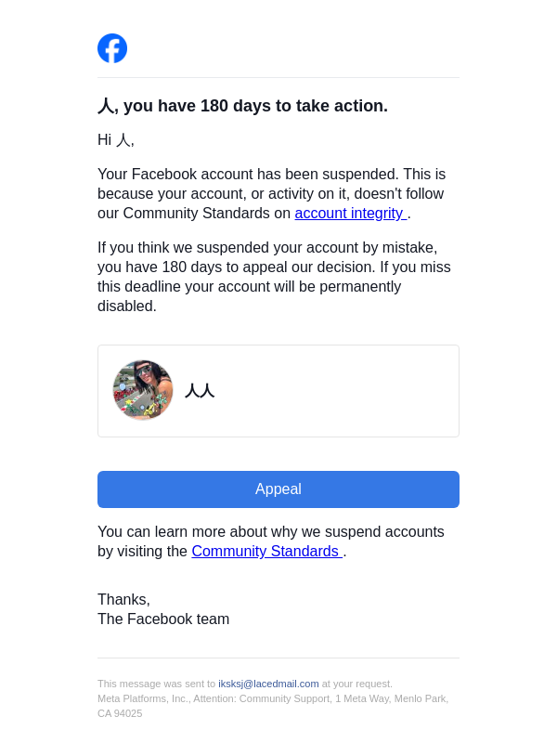Image resolution: width=557 pixels, height=756 pixels.
Task: Click the divider line above the footer
Action: 278,658
